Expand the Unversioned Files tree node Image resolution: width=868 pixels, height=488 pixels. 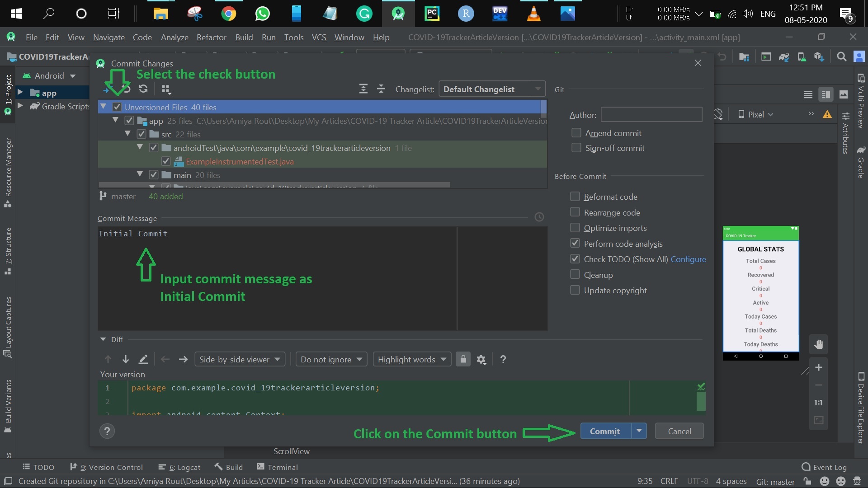tap(104, 107)
